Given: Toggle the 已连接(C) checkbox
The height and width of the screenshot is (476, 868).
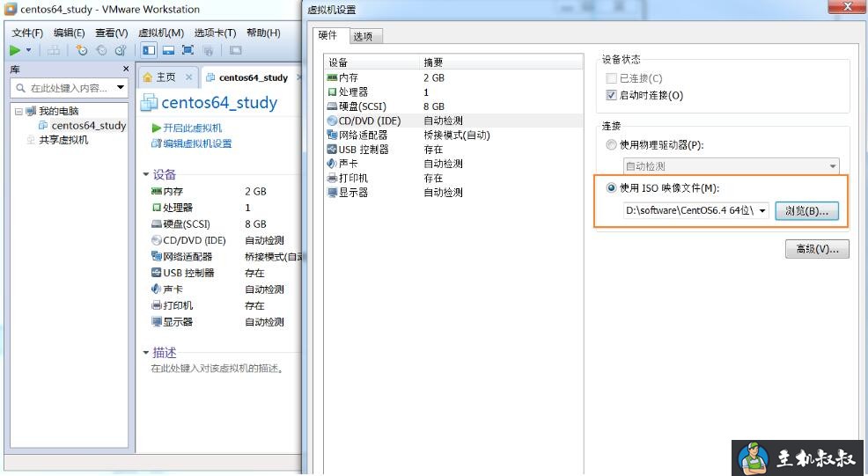Looking at the screenshot, I should pos(611,78).
